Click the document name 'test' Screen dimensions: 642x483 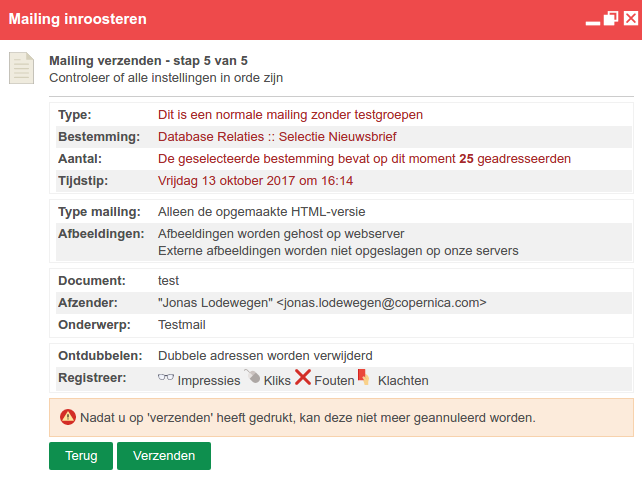(x=168, y=281)
